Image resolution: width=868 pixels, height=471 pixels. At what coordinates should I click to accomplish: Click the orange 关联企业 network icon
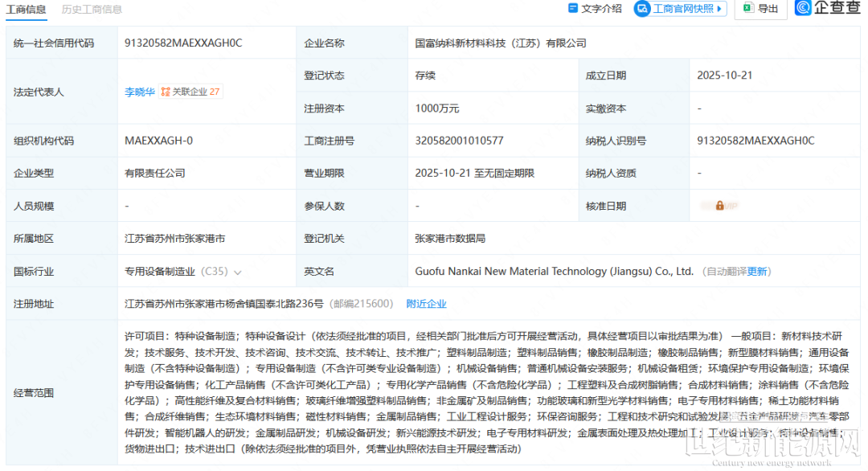166,92
